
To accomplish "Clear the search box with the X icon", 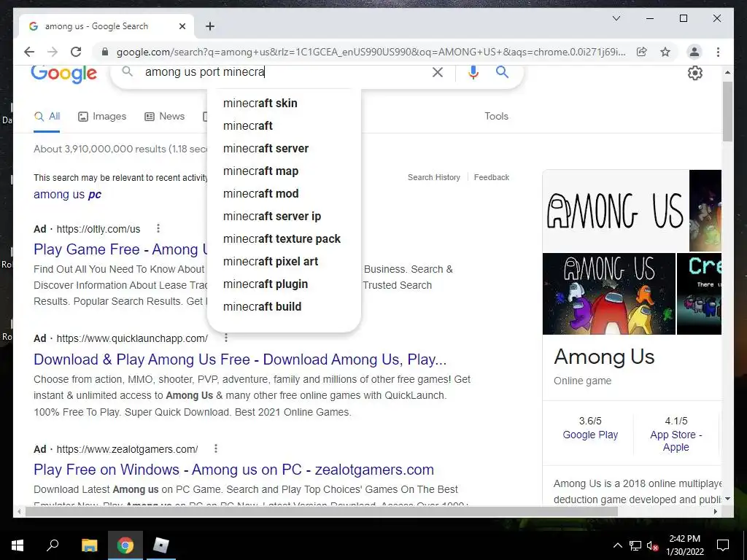I will [x=438, y=72].
